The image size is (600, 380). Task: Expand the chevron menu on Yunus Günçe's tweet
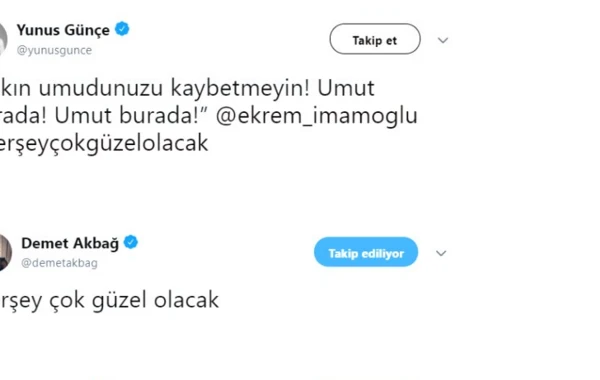(x=443, y=40)
